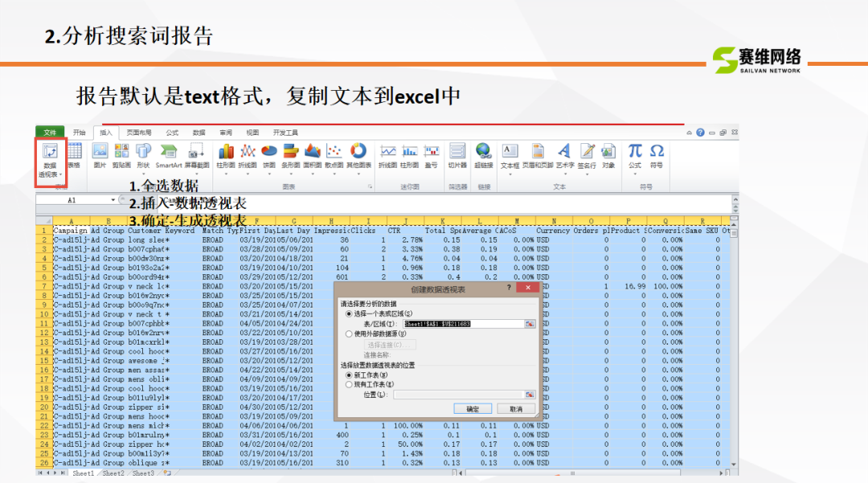Click 确定 in the pivot table dialog
Image resolution: width=868 pixels, height=483 pixels.
473,409
